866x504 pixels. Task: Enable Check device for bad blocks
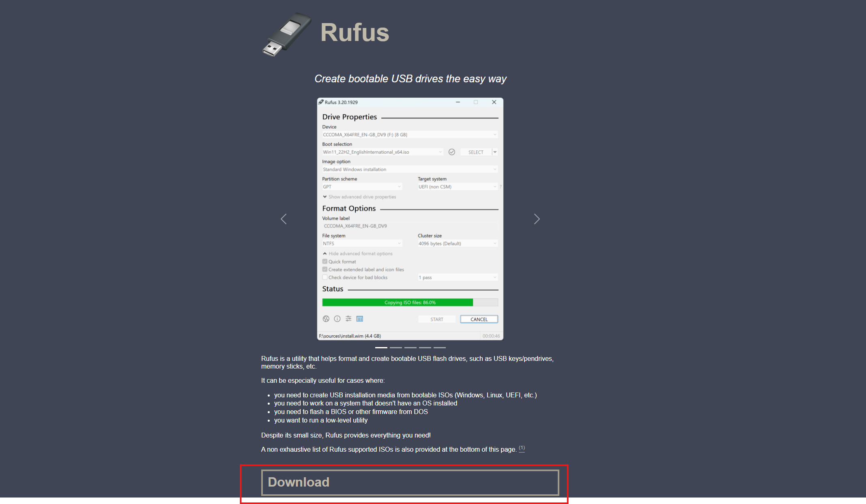(x=325, y=277)
